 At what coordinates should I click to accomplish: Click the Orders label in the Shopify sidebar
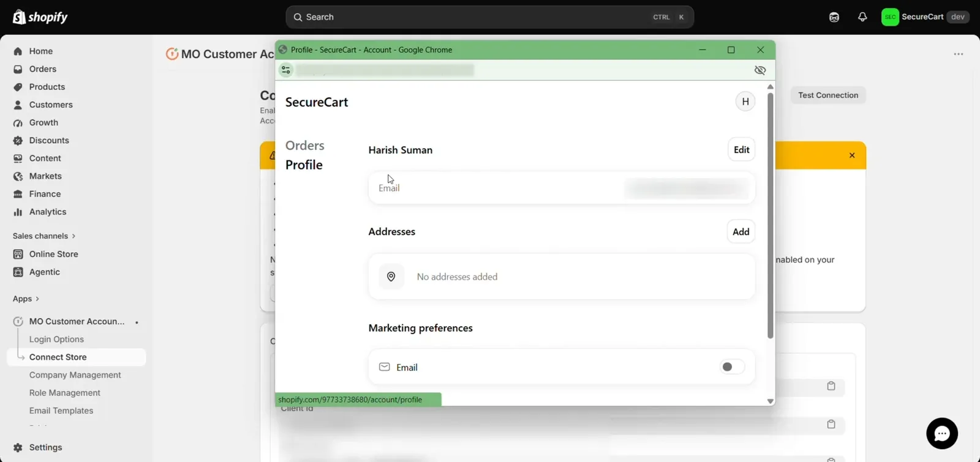point(43,69)
